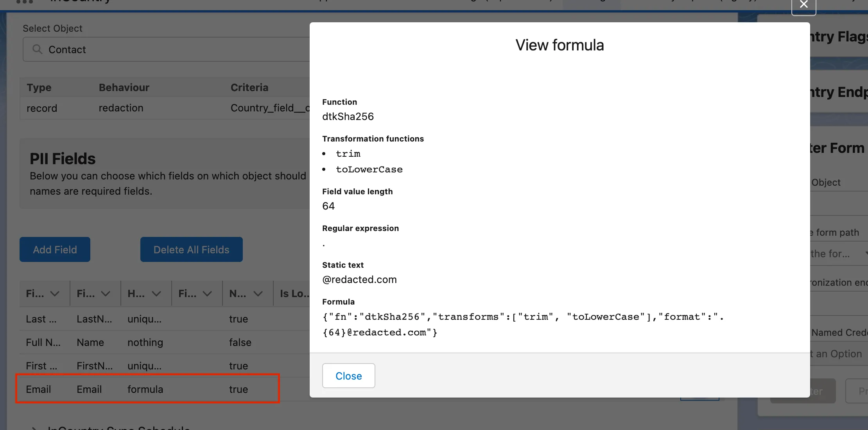Click the Add Field button
The image size is (868, 430).
55,249
